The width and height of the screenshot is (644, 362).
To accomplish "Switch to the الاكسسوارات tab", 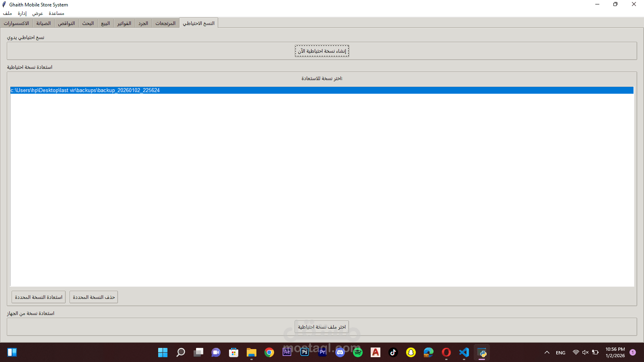I will [x=17, y=23].
